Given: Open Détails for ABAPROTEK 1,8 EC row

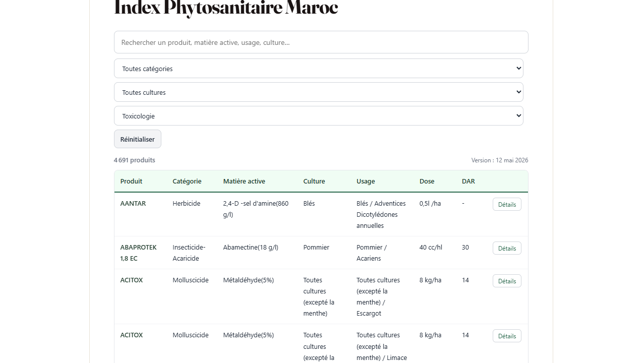Looking at the screenshot, I should click(x=507, y=248).
